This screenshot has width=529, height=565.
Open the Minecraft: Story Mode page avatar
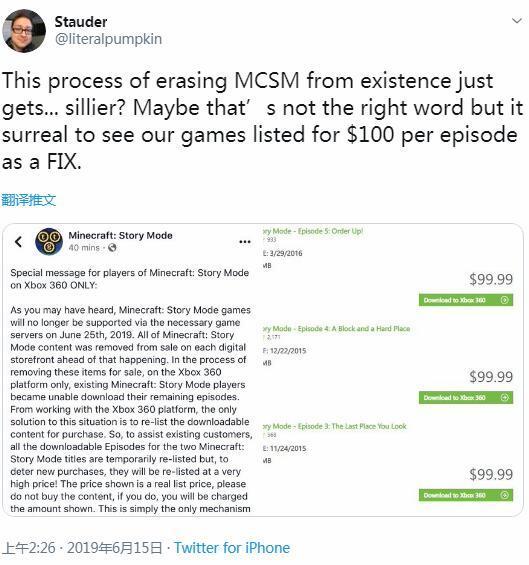pos(49,241)
